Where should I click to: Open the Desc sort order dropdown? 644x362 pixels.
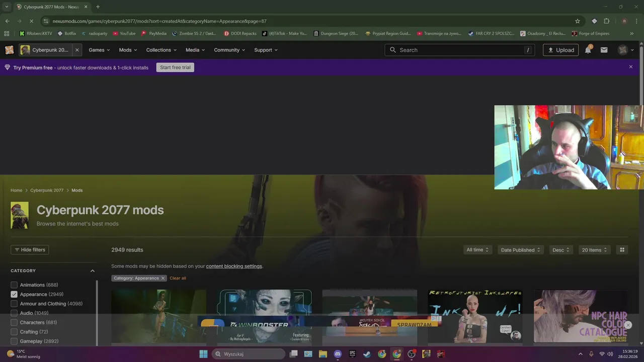(561, 250)
